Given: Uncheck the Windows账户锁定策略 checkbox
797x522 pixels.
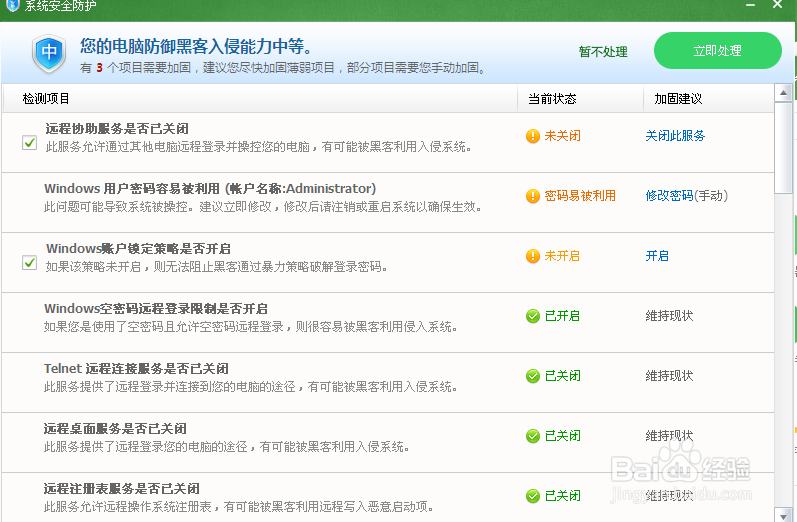Looking at the screenshot, I should pyautogui.click(x=29, y=263).
